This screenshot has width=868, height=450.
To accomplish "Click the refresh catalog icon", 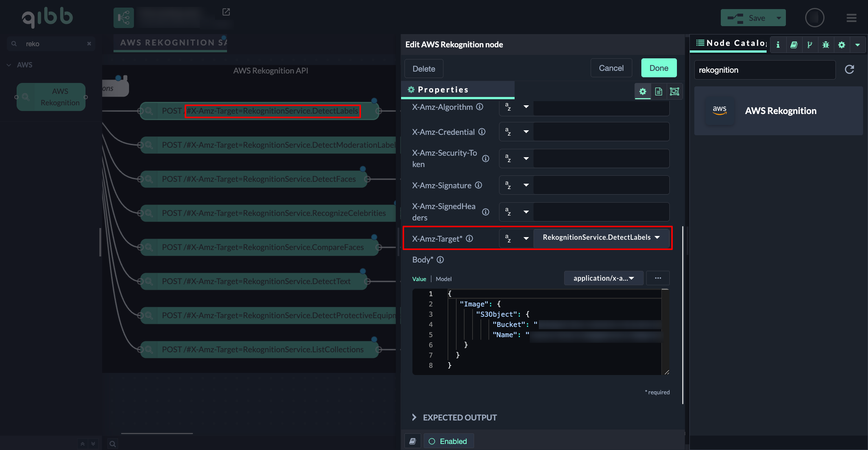I will pyautogui.click(x=849, y=69).
